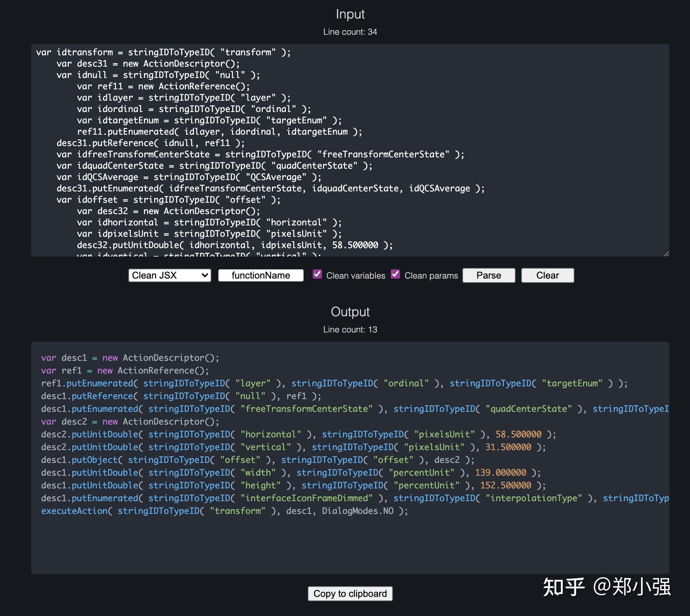This screenshot has height=616, width=690.
Task: Click the Clean params label text
Action: [x=431, y=276]
